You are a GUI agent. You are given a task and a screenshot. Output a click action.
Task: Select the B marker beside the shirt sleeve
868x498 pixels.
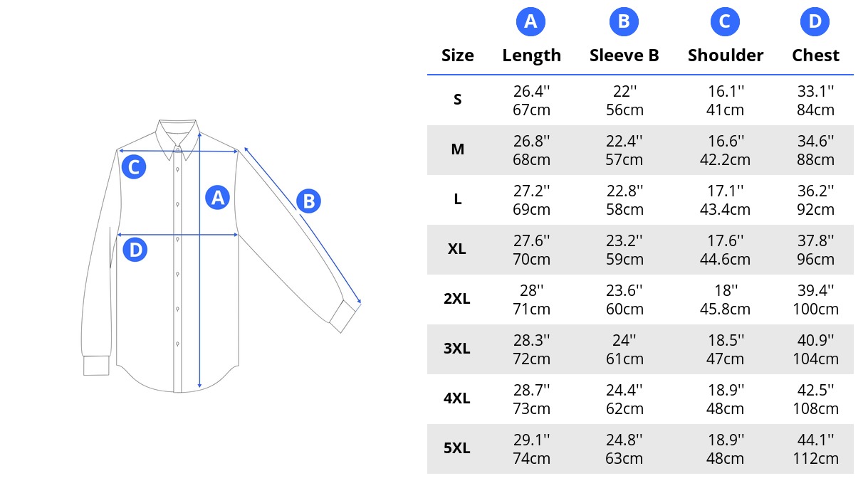click(x=308, y=201)
